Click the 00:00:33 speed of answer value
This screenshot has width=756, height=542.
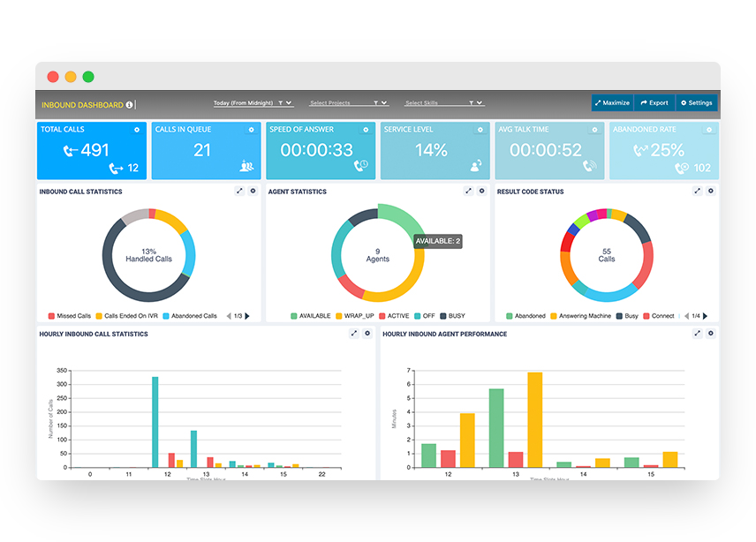[317, 150]
